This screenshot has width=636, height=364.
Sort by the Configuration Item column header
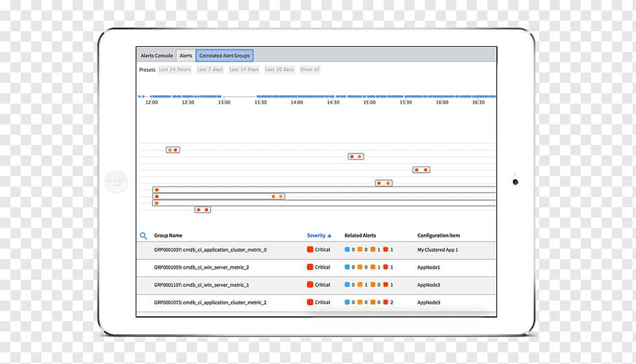(x=438, y=236)
